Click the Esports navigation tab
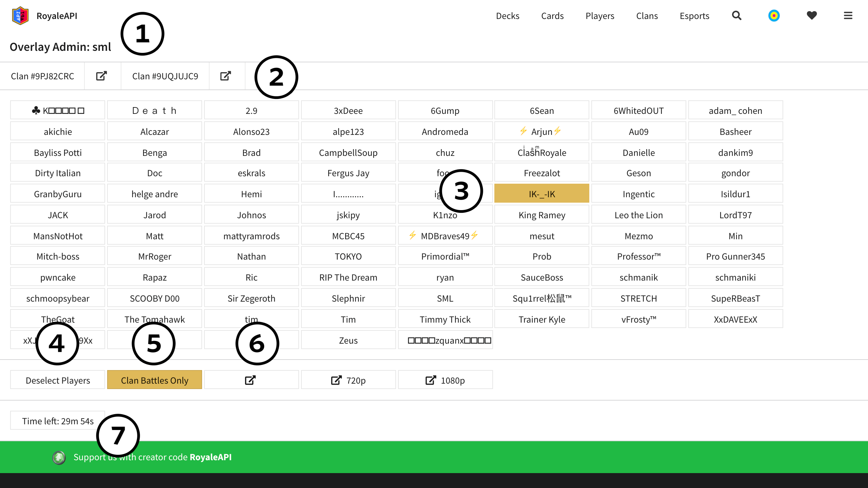Image resolution: width=868 pixels, height=488 pixels. pos(693,16)
